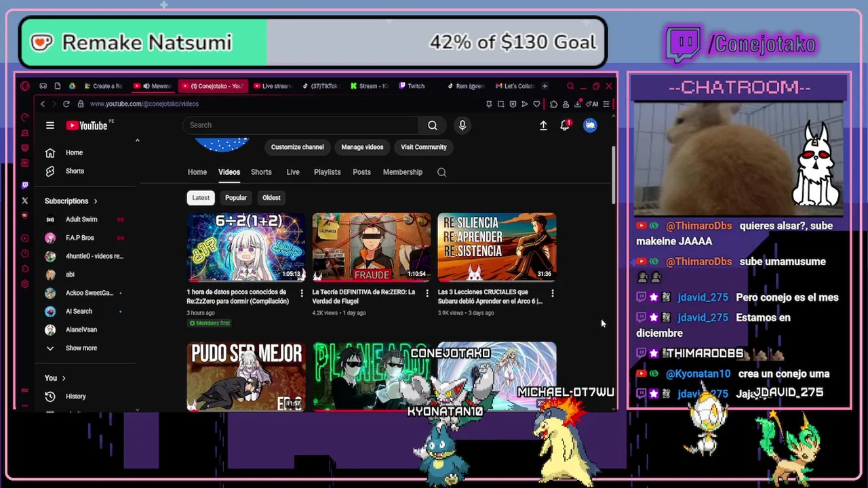Open options menu for 'Las 3 Lecciones CRUCIALES' video
This screenshot has width=868, height=488.
click(x=552, y=293)
